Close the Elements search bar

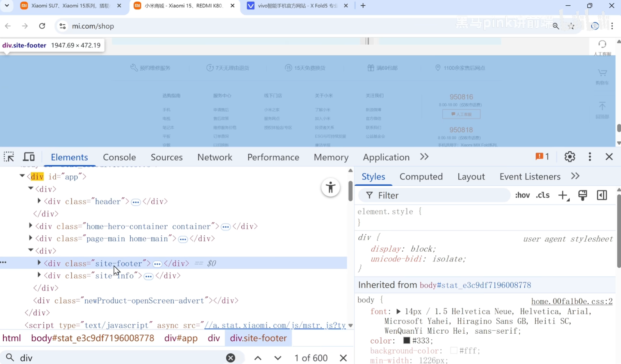pyautogui.click(x=343, y=358)
